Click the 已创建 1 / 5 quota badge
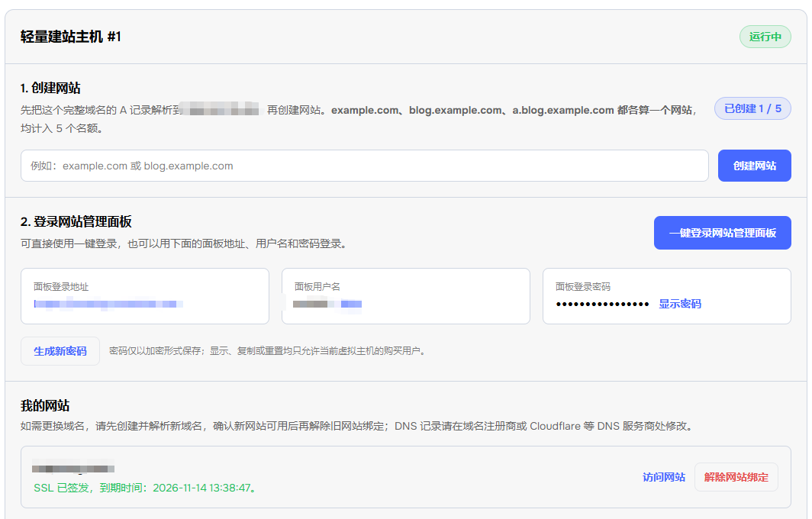 pos(752,109)
